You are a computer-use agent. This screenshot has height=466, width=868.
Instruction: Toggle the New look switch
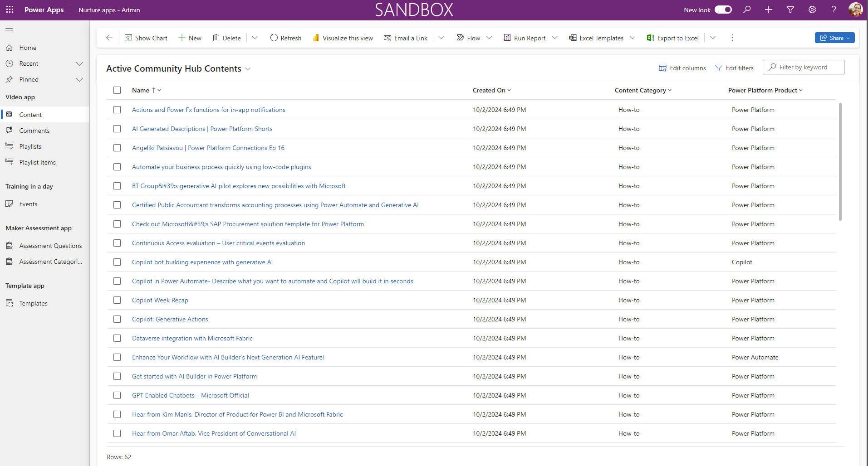[723, 10]
